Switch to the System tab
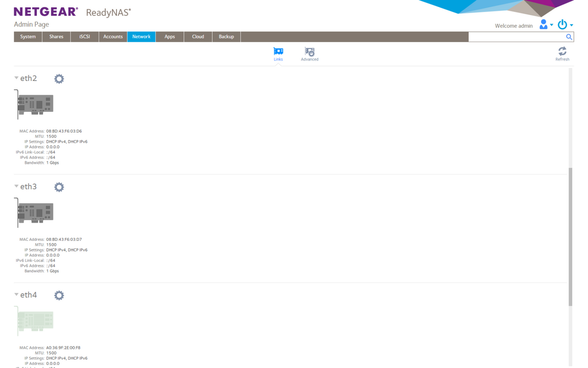The height and width of the screenshot is (368, 588). (x=28, y=37)
